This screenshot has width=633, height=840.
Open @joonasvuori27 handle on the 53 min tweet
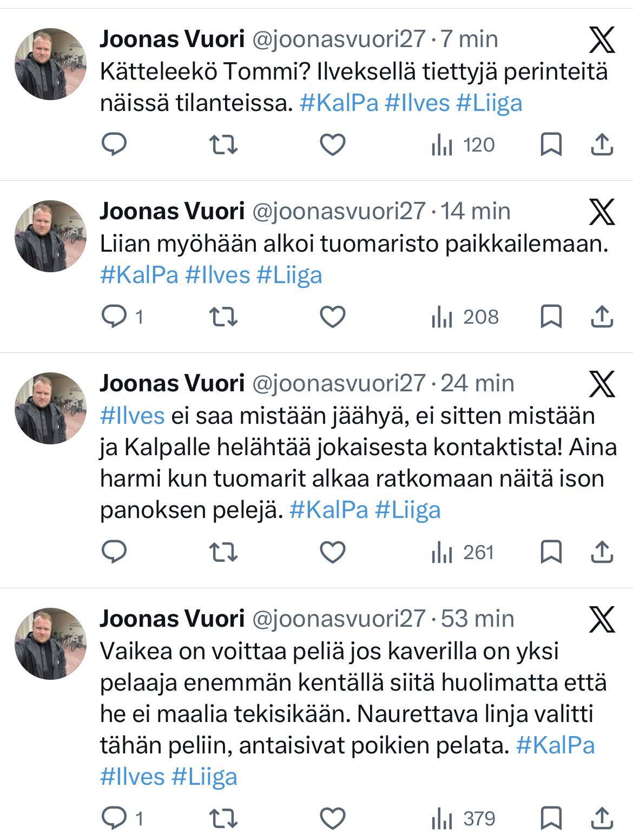(x=339, y=618)
